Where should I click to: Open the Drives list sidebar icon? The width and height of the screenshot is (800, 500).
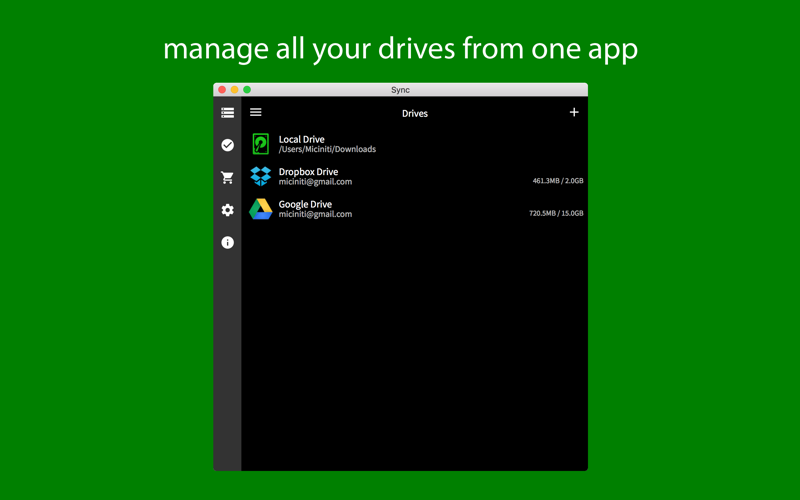(228, 113)
